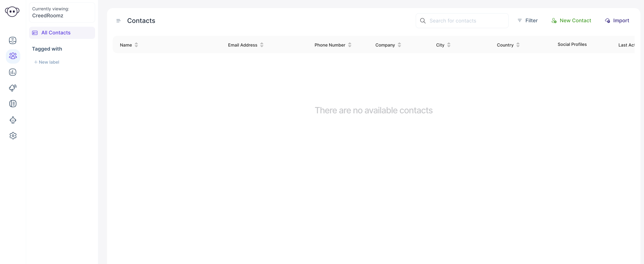Open Conversations inbox icon in sidebar
Image resolution: width=644 pixels, height=264 pixels.
pos(13,40)
